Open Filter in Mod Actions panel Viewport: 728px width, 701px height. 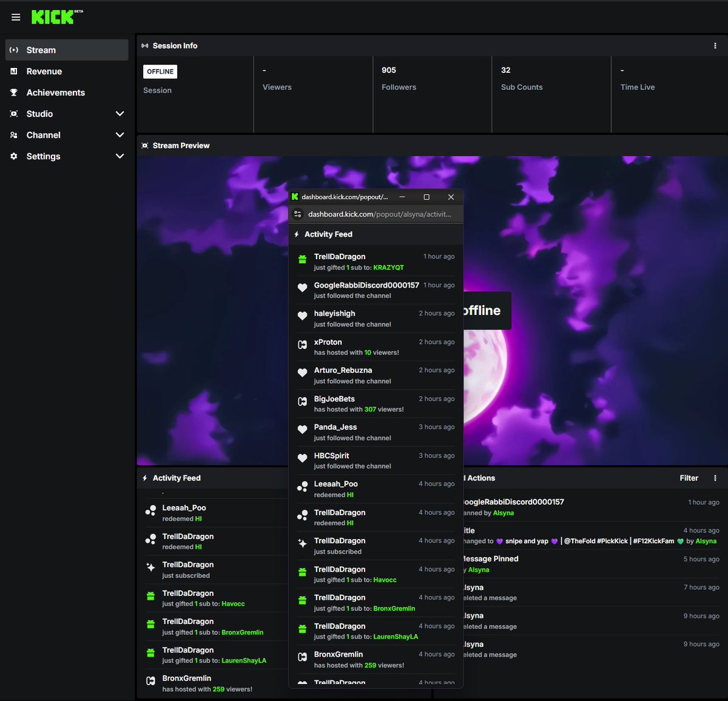coord(689,478)
